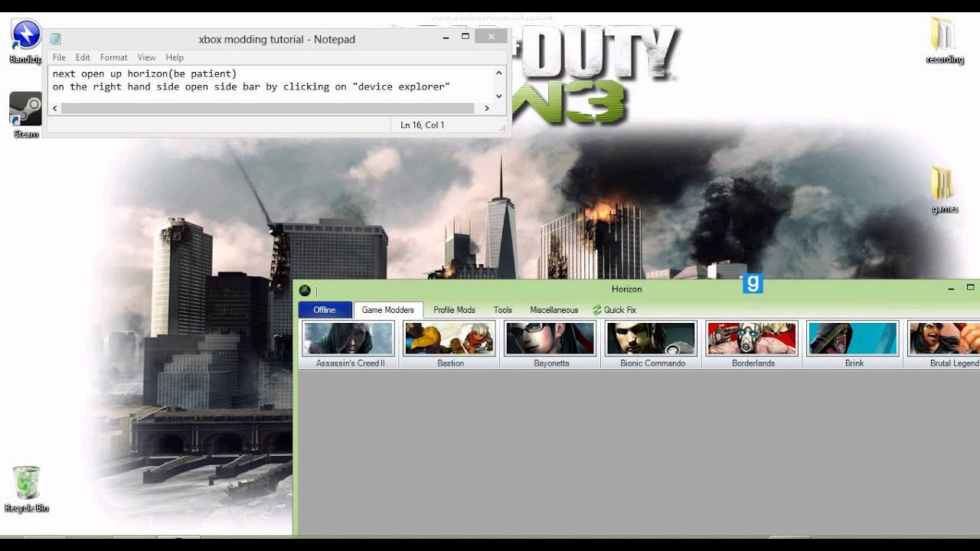The image size is (980, 551).
Task: Maximize the Horizon window
Action: [971, 288]
